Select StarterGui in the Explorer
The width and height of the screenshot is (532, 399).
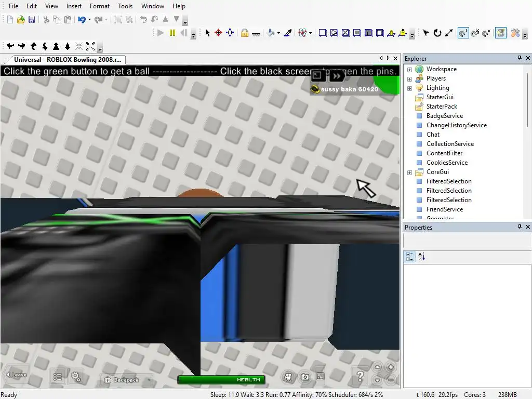(440, 97)
